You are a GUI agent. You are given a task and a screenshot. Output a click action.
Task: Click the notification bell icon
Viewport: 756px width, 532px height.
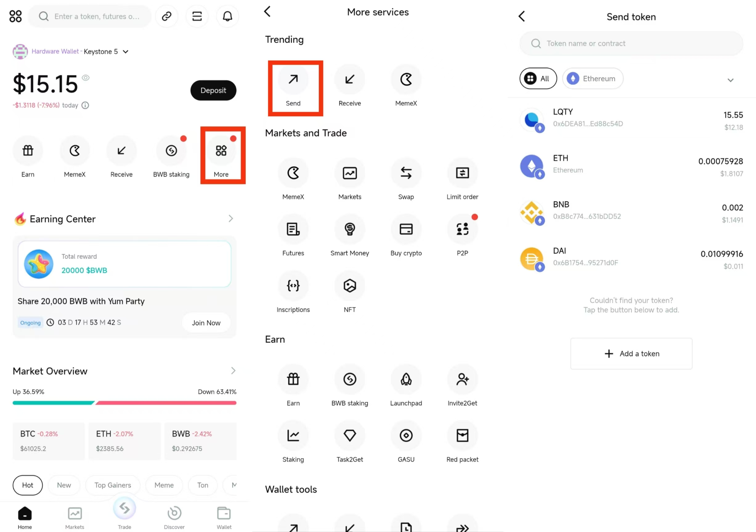pos(227,16)
